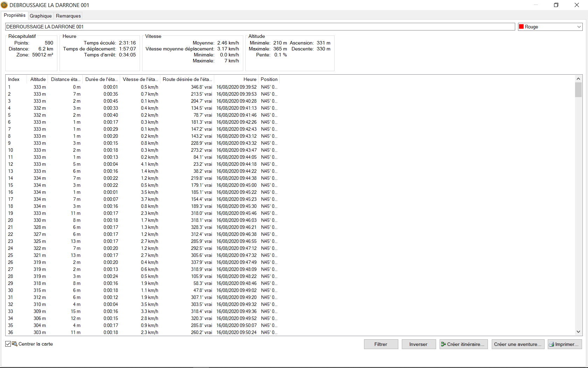588x368 pixels.
Task: Select table row with index 1
Action: [143, 87]
